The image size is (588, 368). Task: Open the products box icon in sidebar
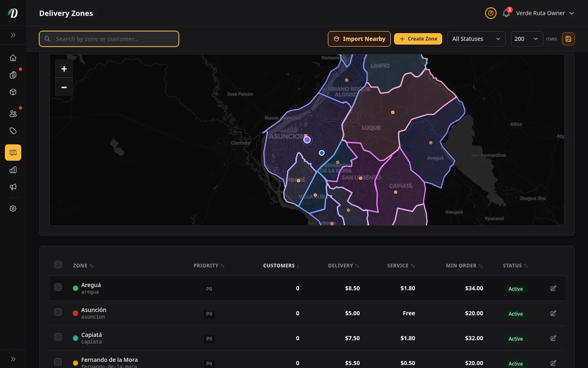13,92
